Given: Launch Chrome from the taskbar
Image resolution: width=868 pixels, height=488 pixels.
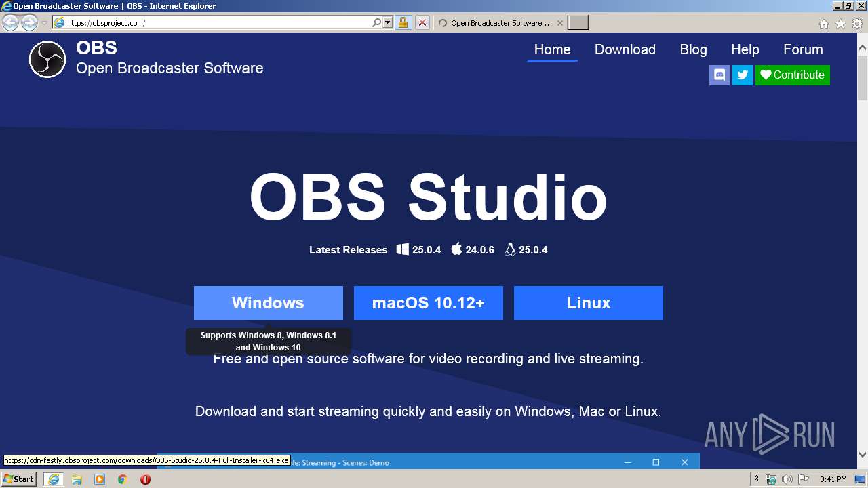Looking at the screenshot, I should tap(122, 479).
